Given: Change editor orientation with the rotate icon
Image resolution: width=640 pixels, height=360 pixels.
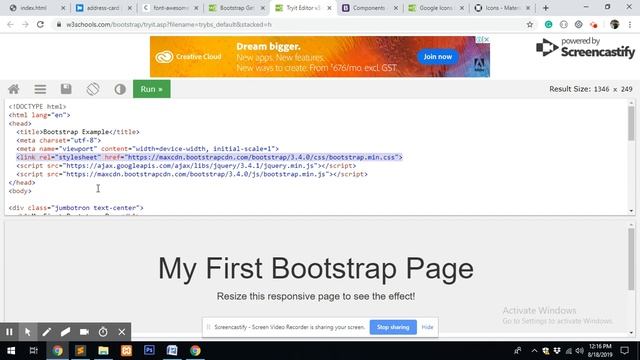Looking at the screenshot, I should (x=93, y=89).
